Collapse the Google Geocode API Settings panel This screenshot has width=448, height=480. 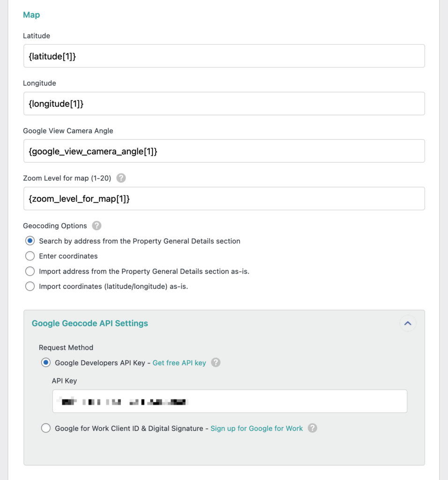coord(408,323)
